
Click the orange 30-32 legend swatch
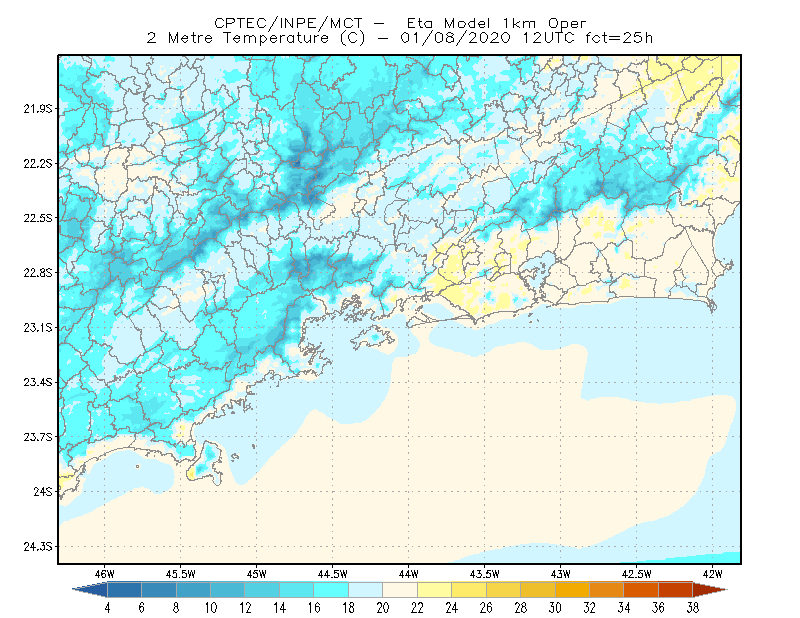coord(572,590)
